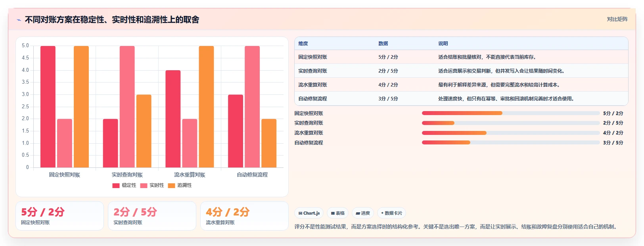Click the orange 追溯性 bar for 自动修复流程

(269, 143)
